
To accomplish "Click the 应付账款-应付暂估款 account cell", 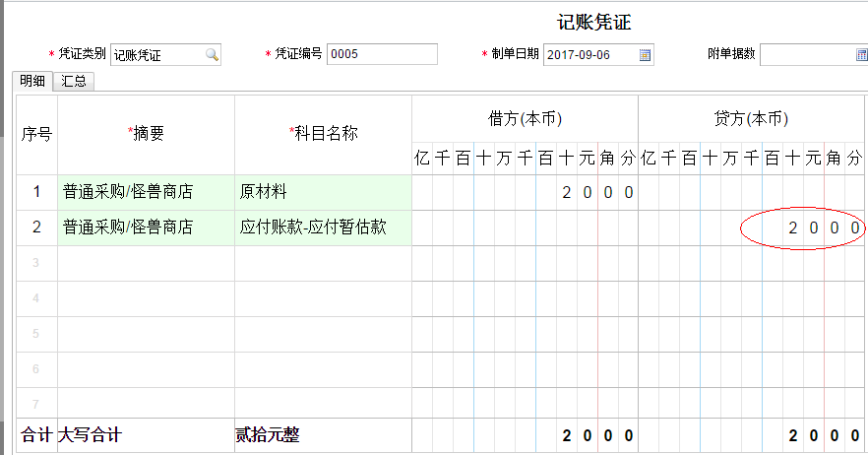I will coord(323,227).
